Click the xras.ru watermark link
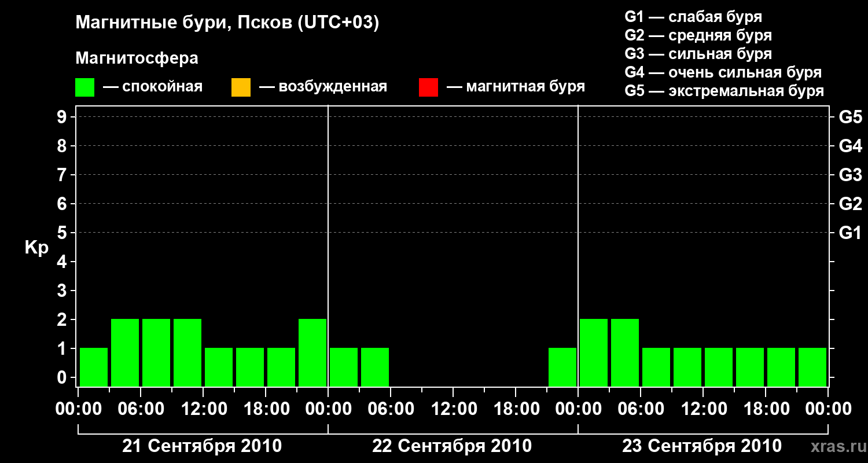Viewport: 868px width, 463px height. point(836,446)
